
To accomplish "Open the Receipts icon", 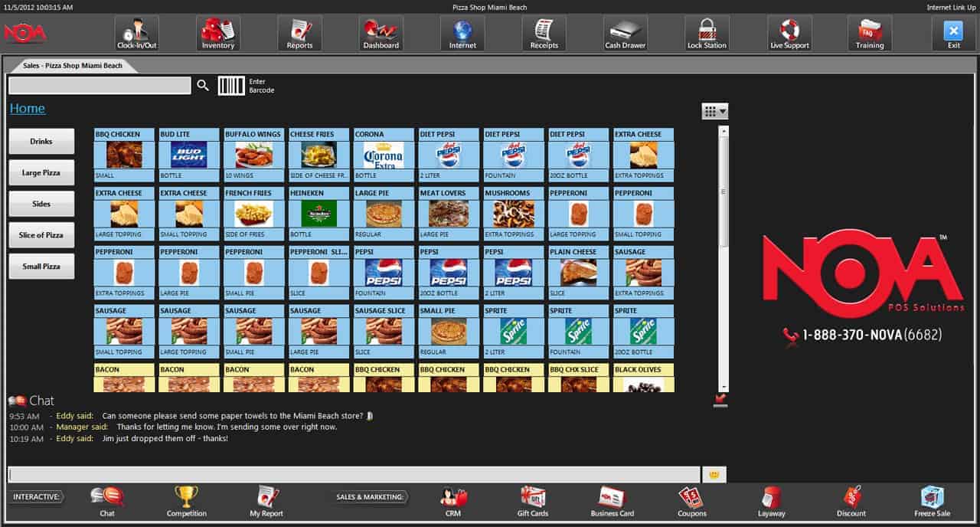I will 544,33.
